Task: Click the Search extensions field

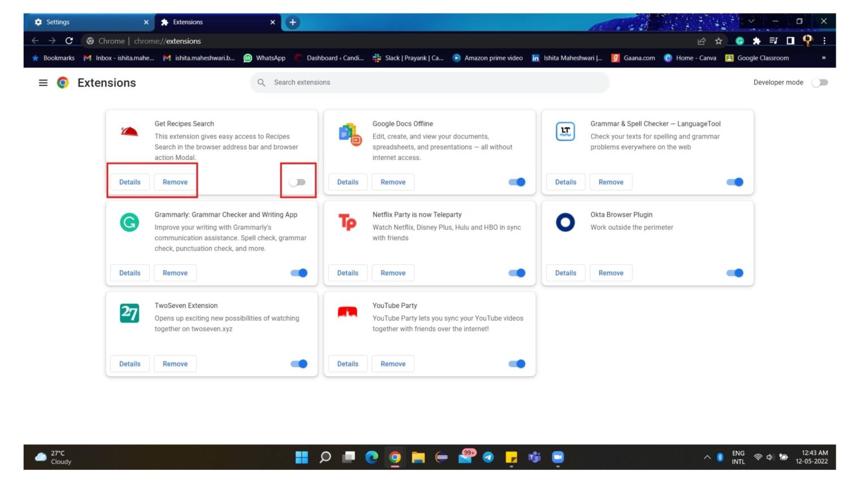Action: tap(429, 82)
